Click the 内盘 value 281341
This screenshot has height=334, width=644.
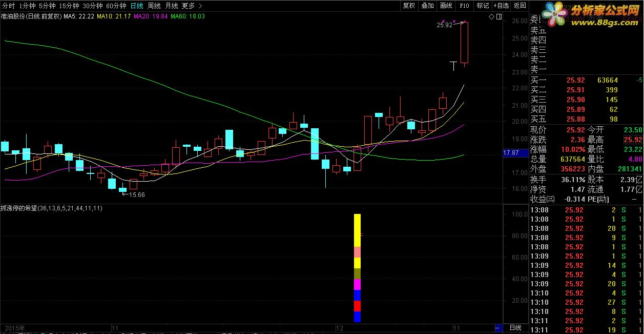click(629, 169)
